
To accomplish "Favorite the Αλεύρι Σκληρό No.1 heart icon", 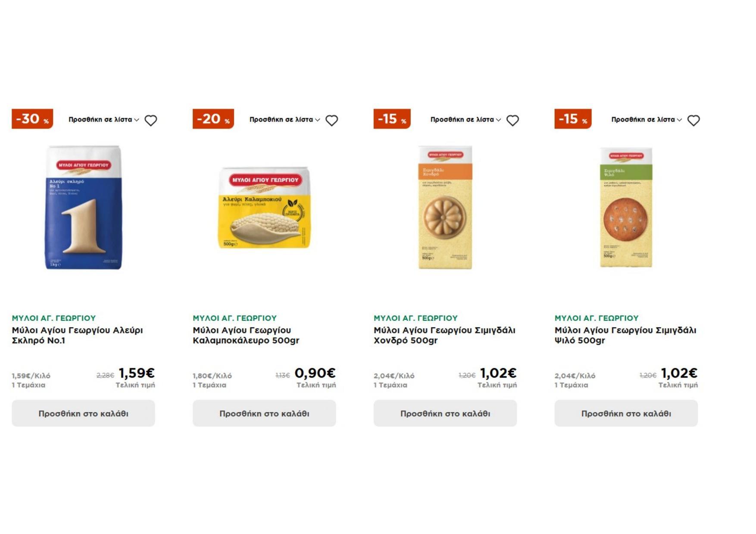I will [x=150, y=121].
